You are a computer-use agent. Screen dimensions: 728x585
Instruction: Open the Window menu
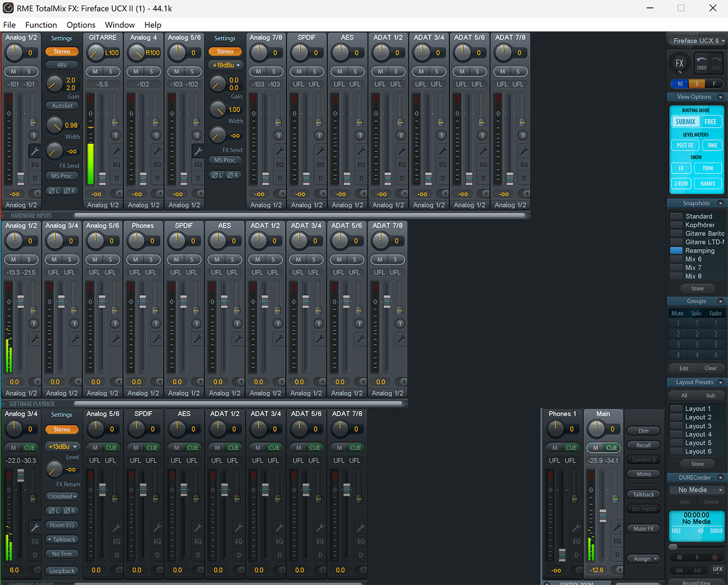[120, 25]
